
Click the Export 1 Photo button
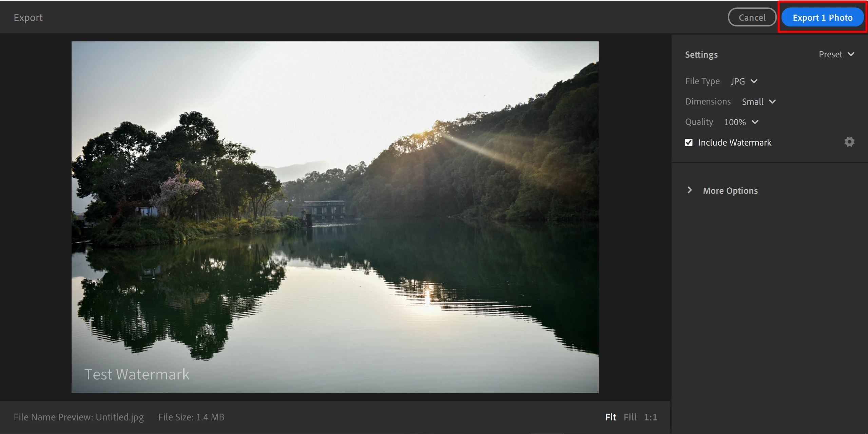[822, 18]
